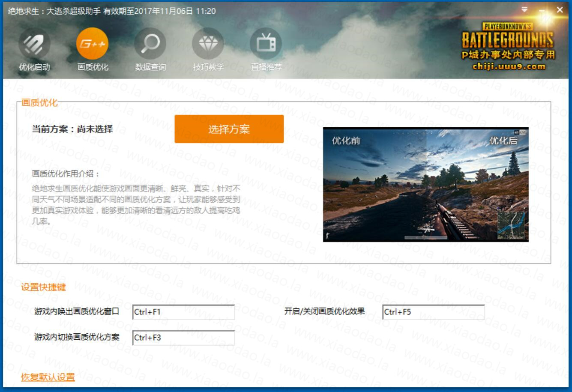Open the 数据查询 magnifier icon

[150, 44]
